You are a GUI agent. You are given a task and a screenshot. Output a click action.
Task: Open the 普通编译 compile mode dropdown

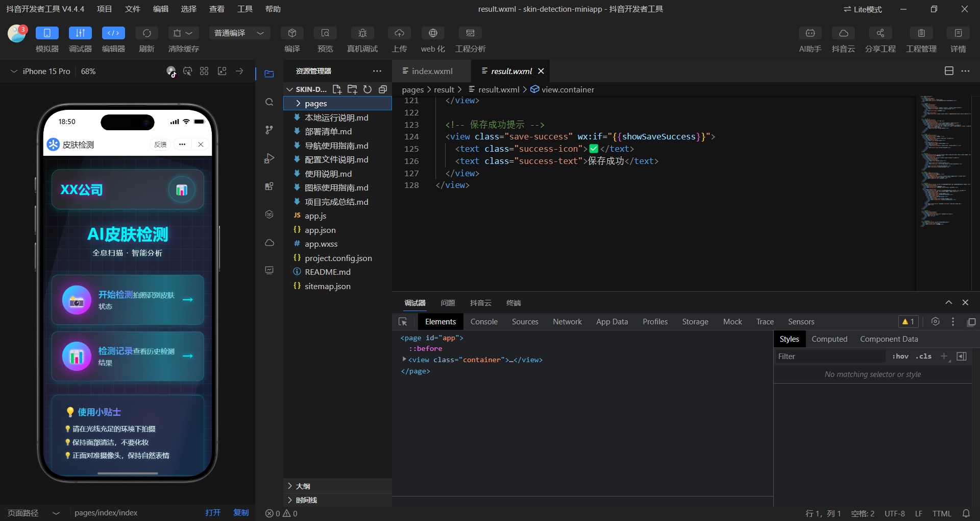point(239,33)
